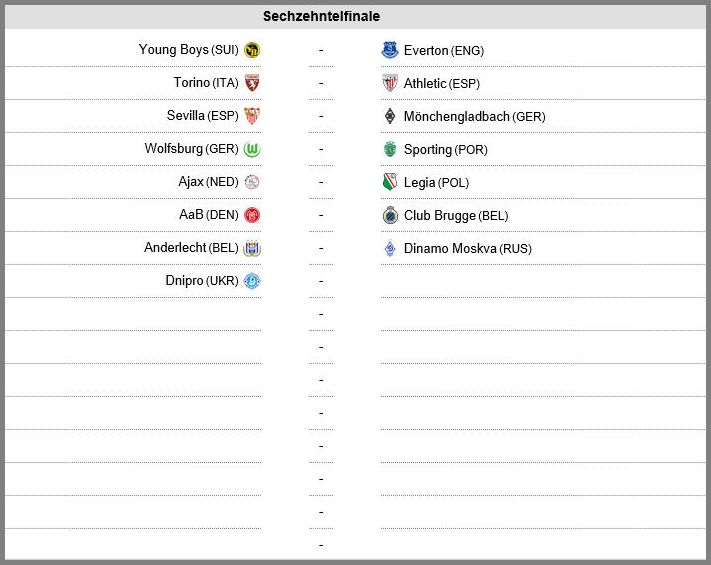Click the Athletic club crest
This screenshot has width=711, height=565.
tap(390, 83)
